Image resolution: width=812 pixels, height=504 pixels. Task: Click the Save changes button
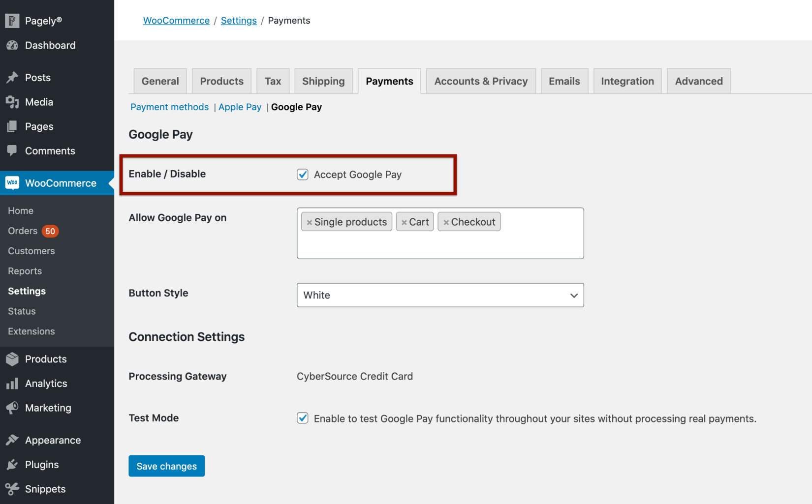(166, 466)
